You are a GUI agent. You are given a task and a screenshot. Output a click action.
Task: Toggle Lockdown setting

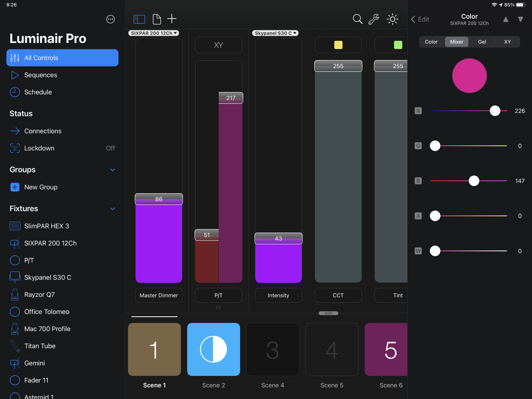(x=63, y=148)
